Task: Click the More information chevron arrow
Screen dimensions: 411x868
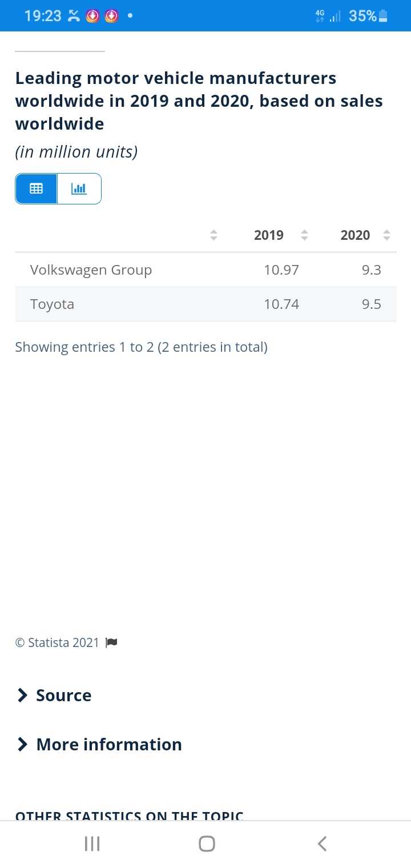Action: [x=22, y=744]
